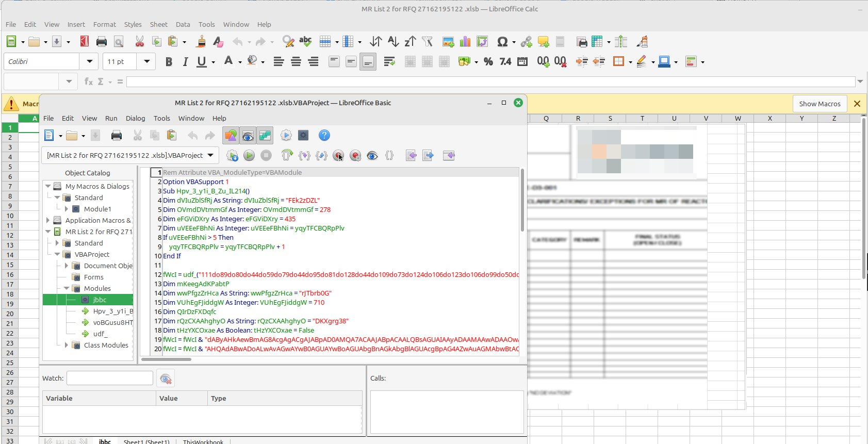
Task: Select Module1 in the Object Catalog
Action: pyautogui.click(x=97, y=209)
